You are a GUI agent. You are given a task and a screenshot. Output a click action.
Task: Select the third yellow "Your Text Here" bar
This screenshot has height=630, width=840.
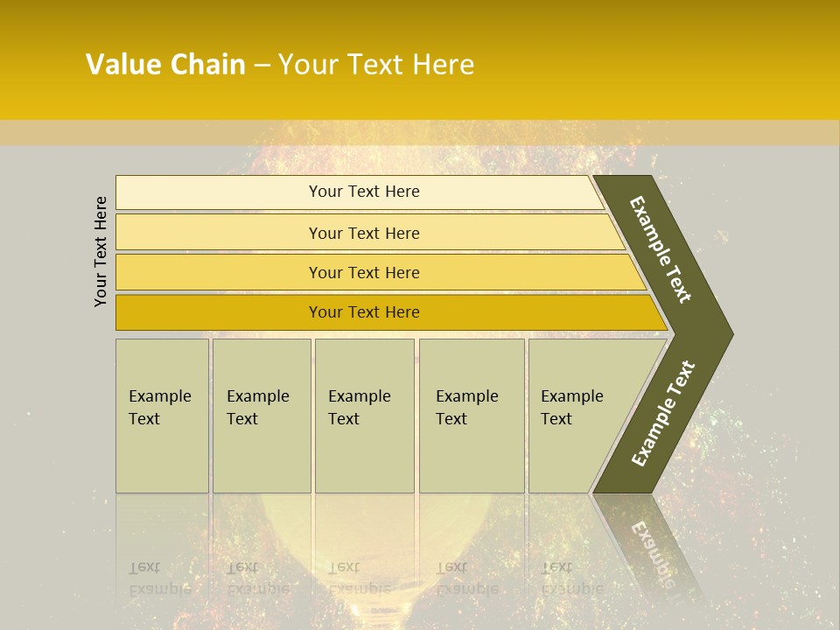[363, 272]
